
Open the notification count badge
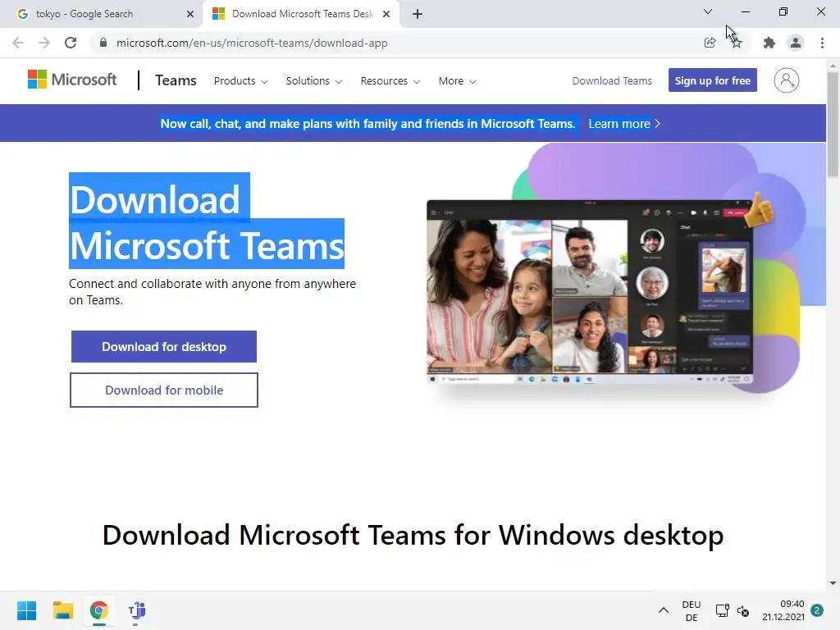point(817,610)
